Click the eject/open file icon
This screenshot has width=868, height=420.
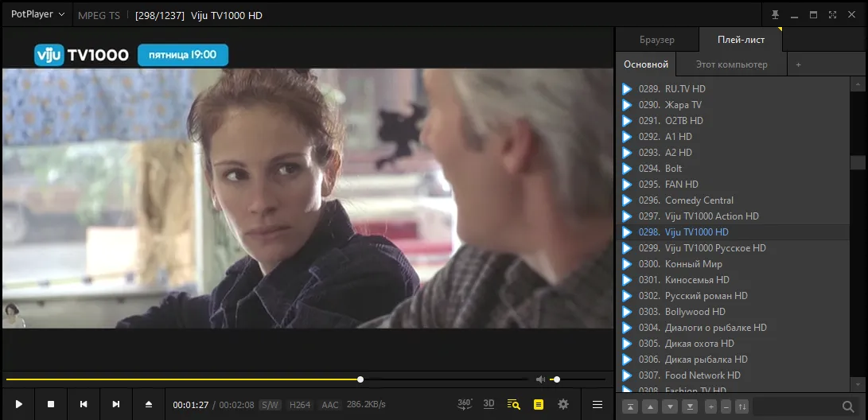pos(148,405)
